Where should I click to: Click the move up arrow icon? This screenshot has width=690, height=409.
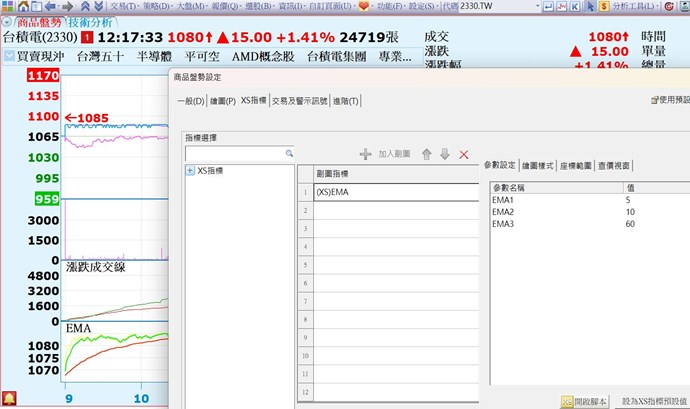427,154
